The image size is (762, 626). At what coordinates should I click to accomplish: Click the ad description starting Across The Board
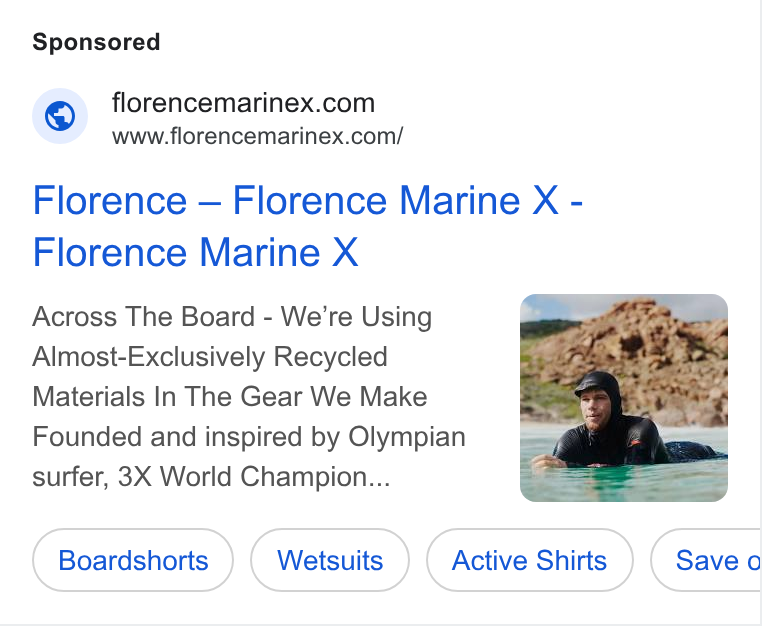coord(249,397)
